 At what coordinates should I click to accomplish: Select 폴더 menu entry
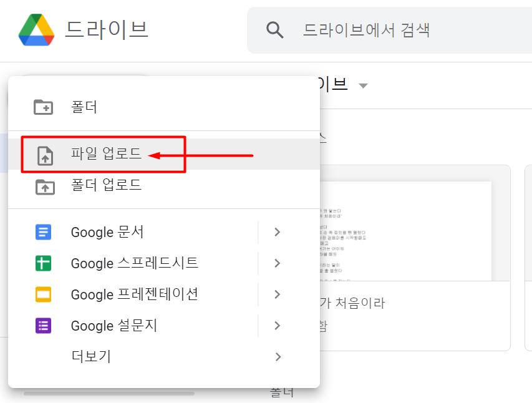tap(164, 107)
